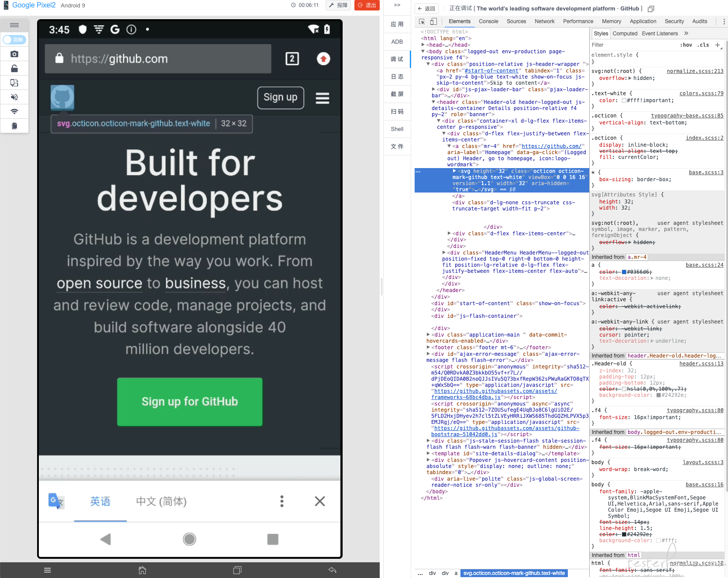The height and width of the screenshot is (578, 728).
Task: Open the tab switcher showing 2 tabs
Action: [292, 58]
